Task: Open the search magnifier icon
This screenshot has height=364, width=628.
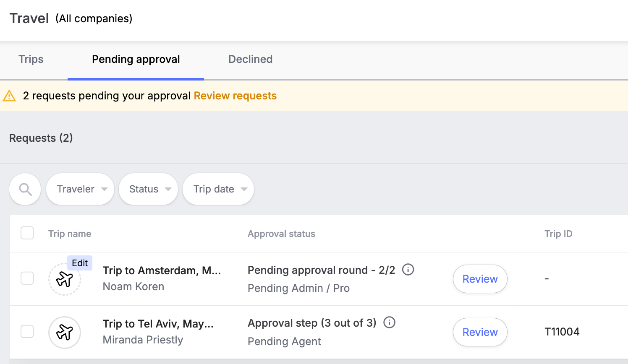Action: click(x=25, y=189)
